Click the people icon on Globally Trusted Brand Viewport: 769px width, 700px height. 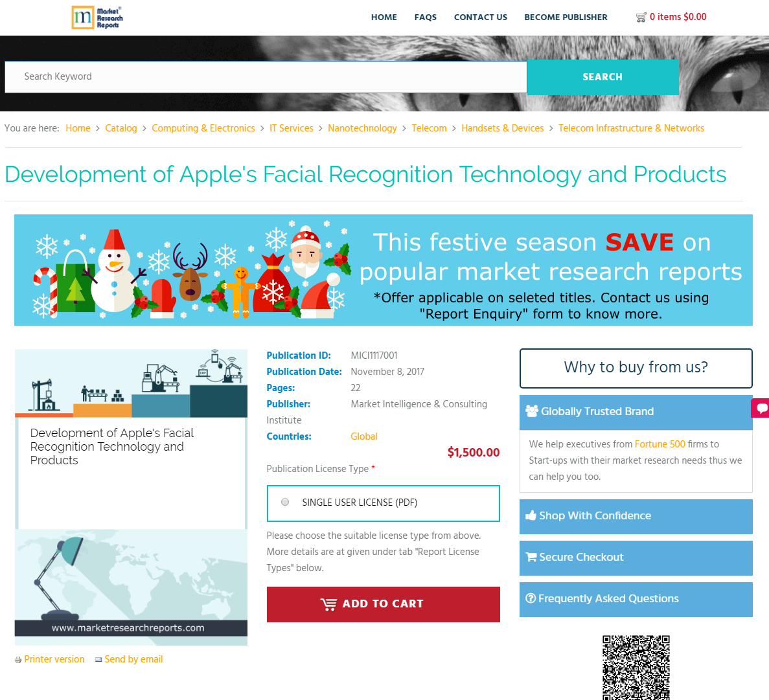[x=532, y=411]
